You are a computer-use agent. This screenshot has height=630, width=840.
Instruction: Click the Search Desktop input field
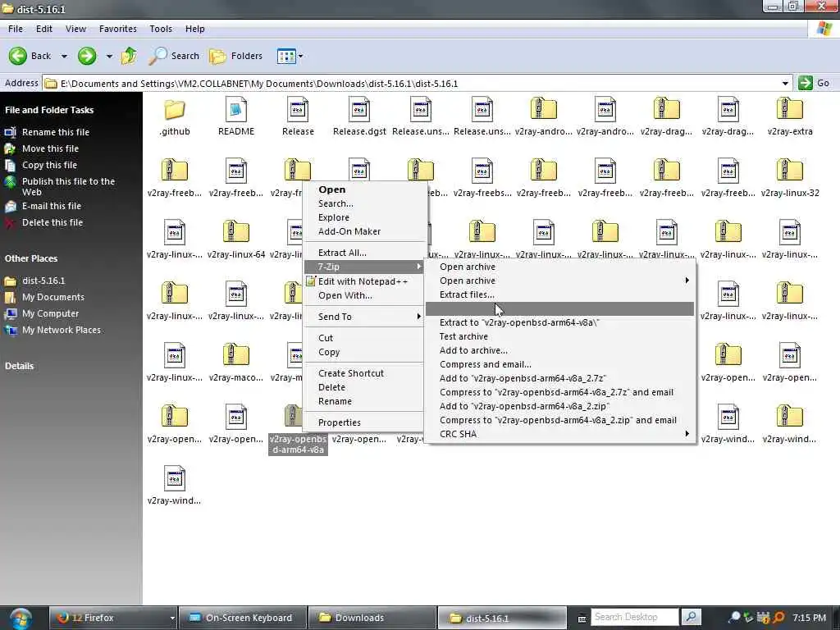634,617
